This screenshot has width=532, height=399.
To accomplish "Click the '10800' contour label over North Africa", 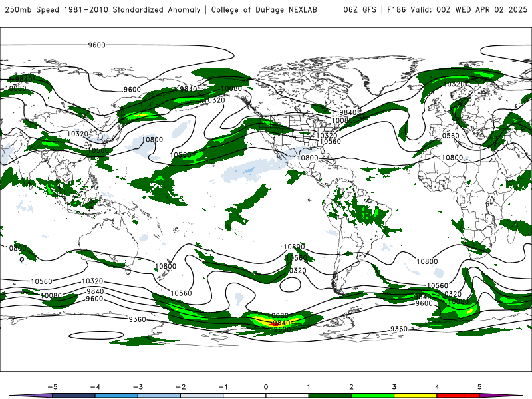I will point(452,158).
